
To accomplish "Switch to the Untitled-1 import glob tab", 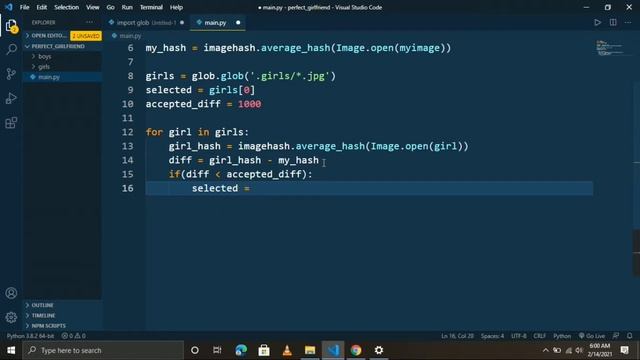I will [147, 23].
